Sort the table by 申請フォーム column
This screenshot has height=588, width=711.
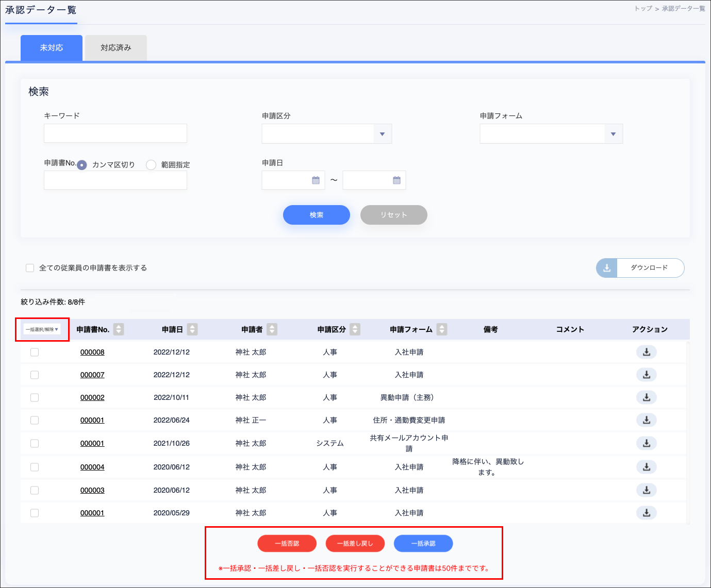442,329
